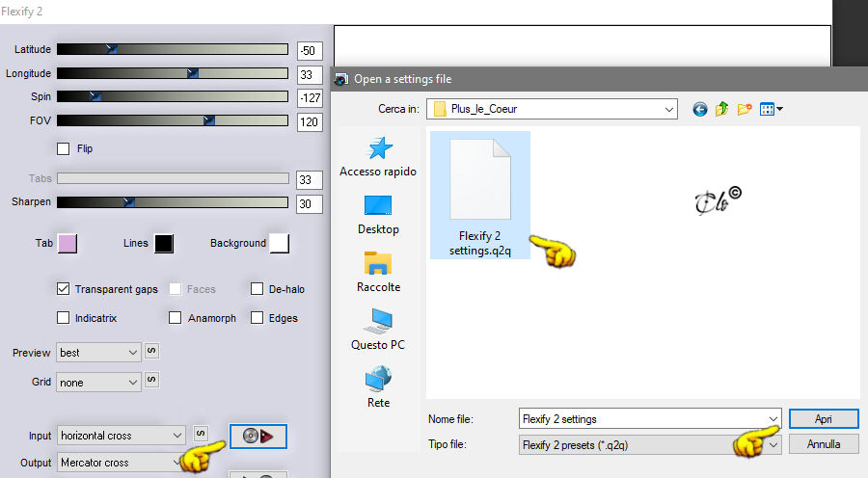Select the Flexify 2 settings.q2q file
Screen dimensions: 868x478
coord(480,196)
